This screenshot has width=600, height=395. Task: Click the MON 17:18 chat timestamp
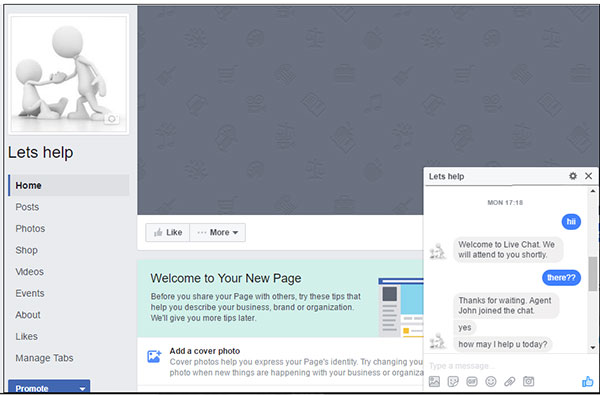[x=505, y=202]
